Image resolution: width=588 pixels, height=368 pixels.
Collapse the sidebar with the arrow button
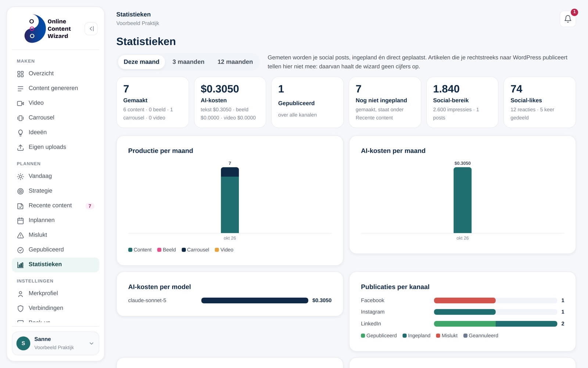click(x=91, y=29)
